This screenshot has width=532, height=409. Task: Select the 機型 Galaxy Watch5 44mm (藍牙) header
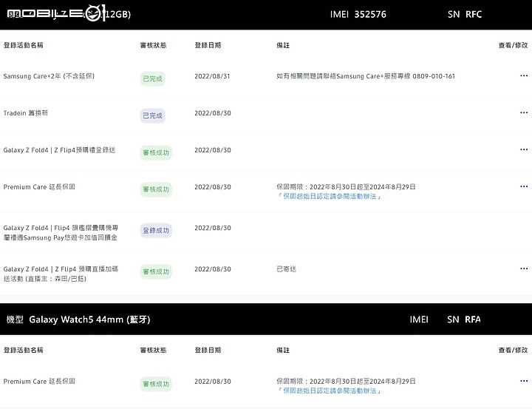click(x=78, y=320)
